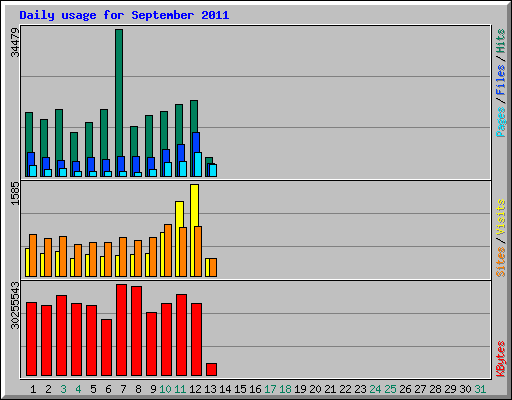Click green weekend day label 25
The image size is (512, 400).
[x=390, y=389]
